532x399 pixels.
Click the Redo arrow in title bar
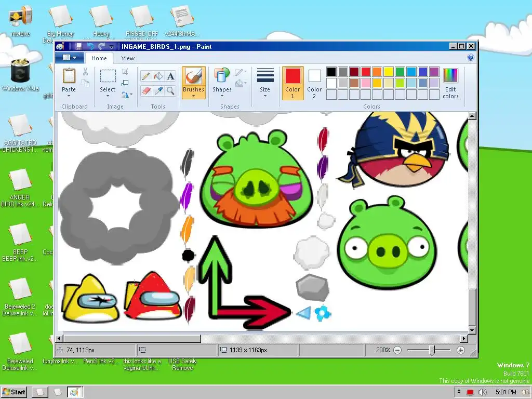pos(101,46)
